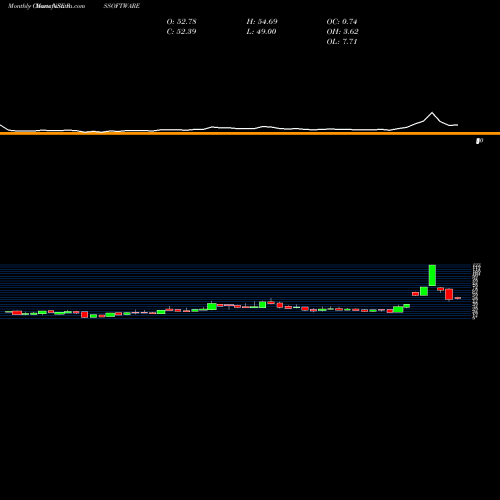Viewport: 500px width, 500px height.
Task: Click the 'L: 49.00' low value
Action: click(261, 32)
